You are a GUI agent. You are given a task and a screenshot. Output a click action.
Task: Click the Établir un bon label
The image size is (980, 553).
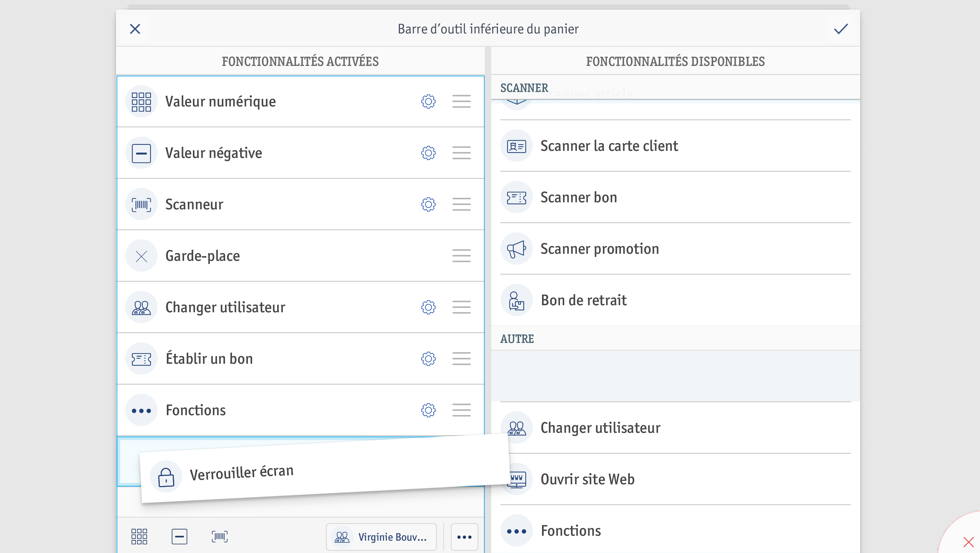209,359
